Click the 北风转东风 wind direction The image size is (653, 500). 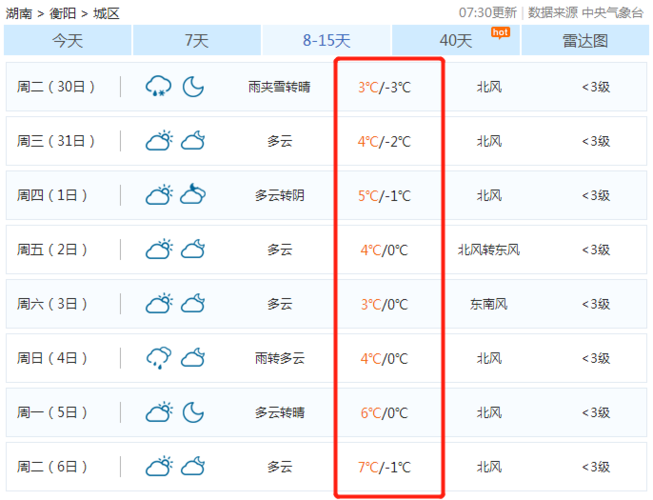pos(489,249)
